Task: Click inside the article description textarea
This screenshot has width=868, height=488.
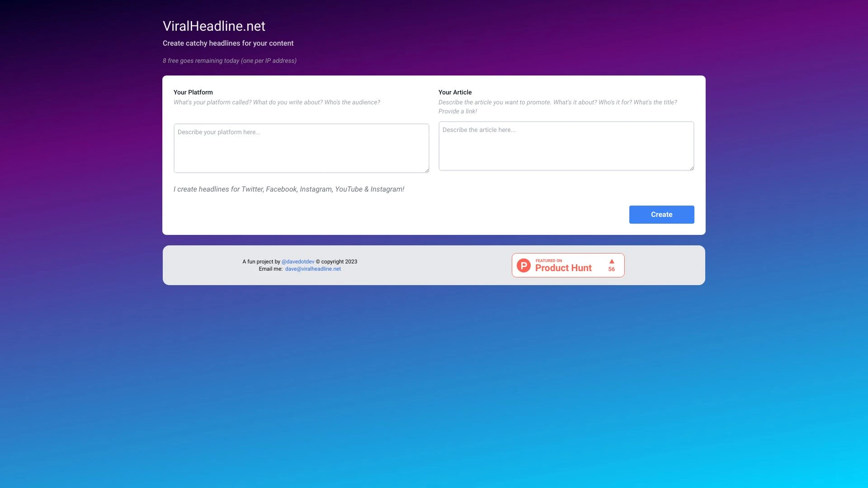Action: coord(566,145)
